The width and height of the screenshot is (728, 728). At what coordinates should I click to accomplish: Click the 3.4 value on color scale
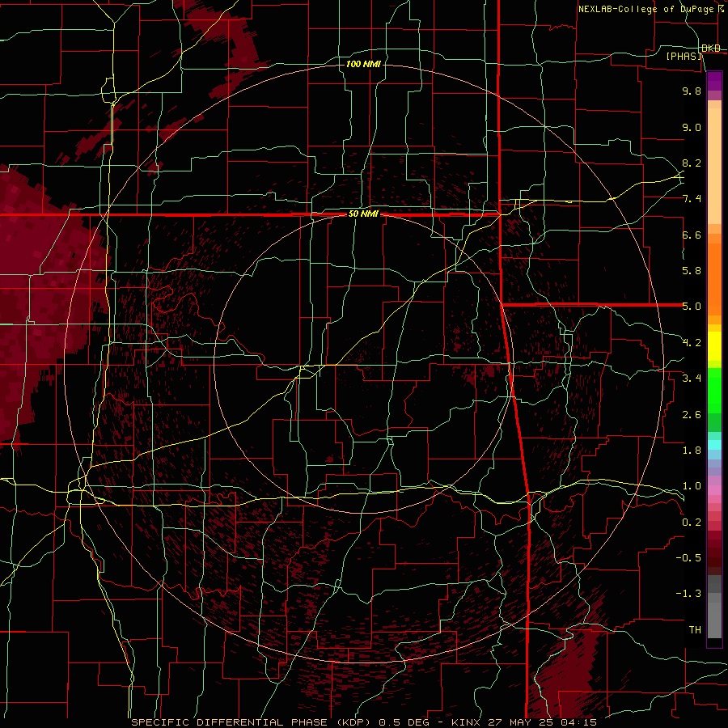(692, 379)
